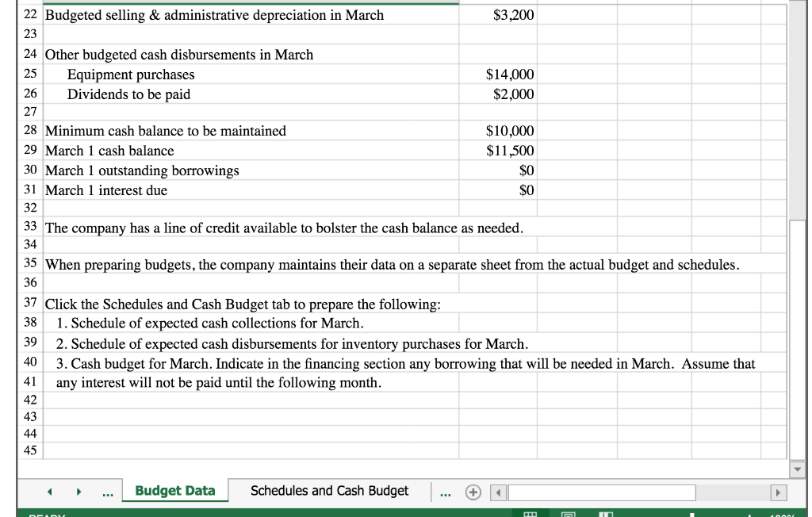Switch to Normal view in status bar
Image resolution: width=812 pixels, height=517 pixels.
pyautogui.click(x=530, y=514)
